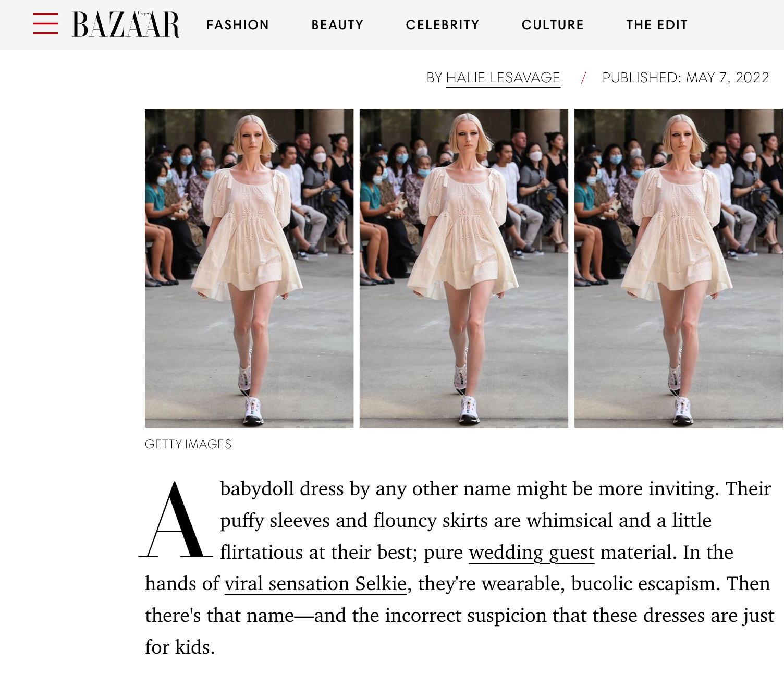The image size is (784, 687).
Task: Click the Getty Images photo credit
Action: (188, 444)
